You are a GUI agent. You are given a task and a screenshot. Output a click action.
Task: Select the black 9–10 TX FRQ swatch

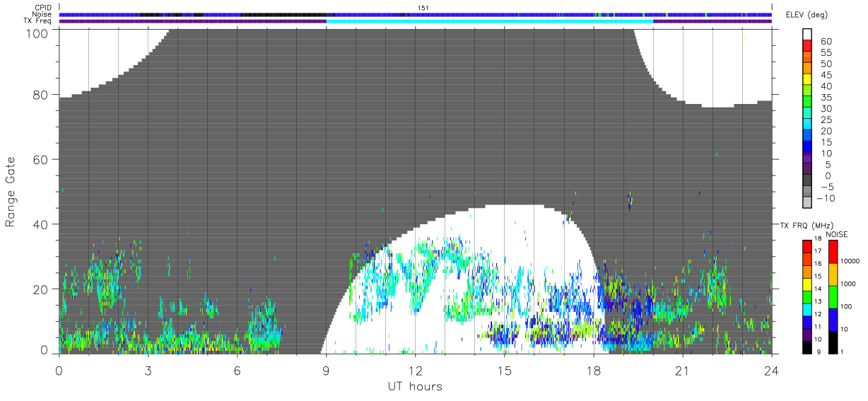tap(809, 347)
